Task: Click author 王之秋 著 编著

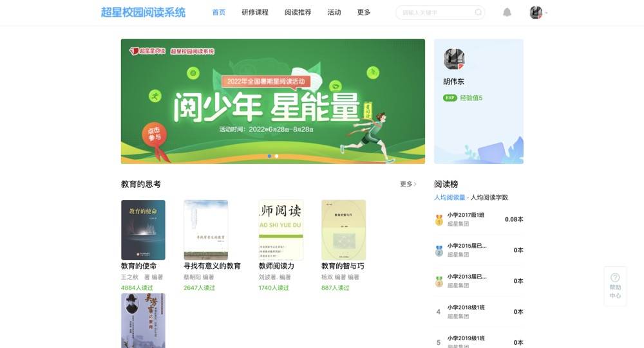Action: pos(142,277)
